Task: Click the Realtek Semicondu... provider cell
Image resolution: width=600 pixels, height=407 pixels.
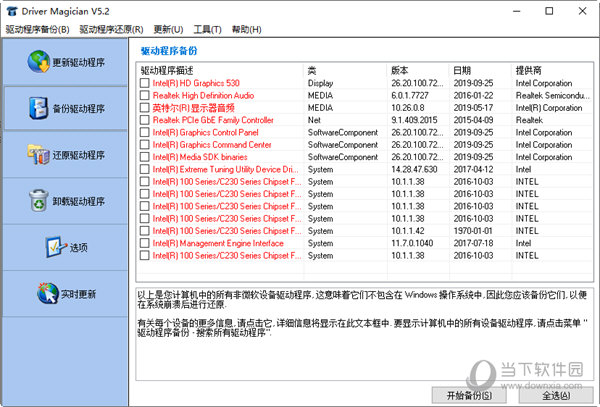Action: tap(553, 95)
